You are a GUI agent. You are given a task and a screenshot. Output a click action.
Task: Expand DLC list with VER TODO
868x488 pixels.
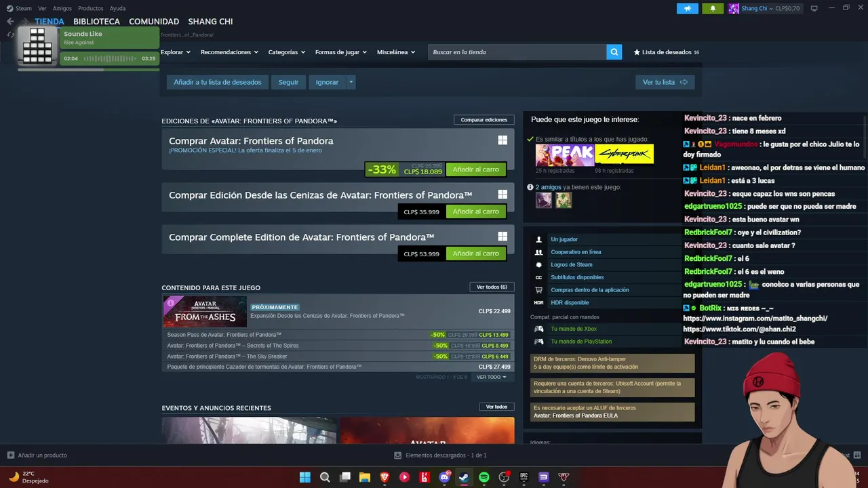click(x=492, y=377)
